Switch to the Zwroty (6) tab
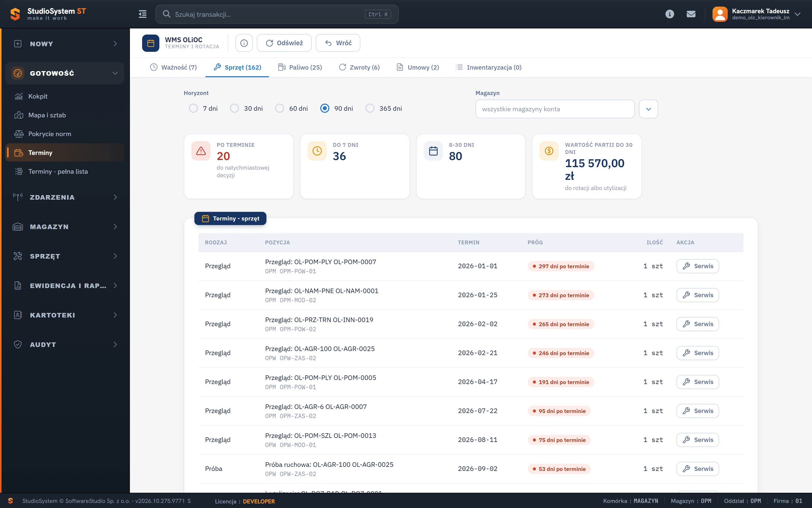The height and width of the screenshot is (508, 812). (359, 67)
